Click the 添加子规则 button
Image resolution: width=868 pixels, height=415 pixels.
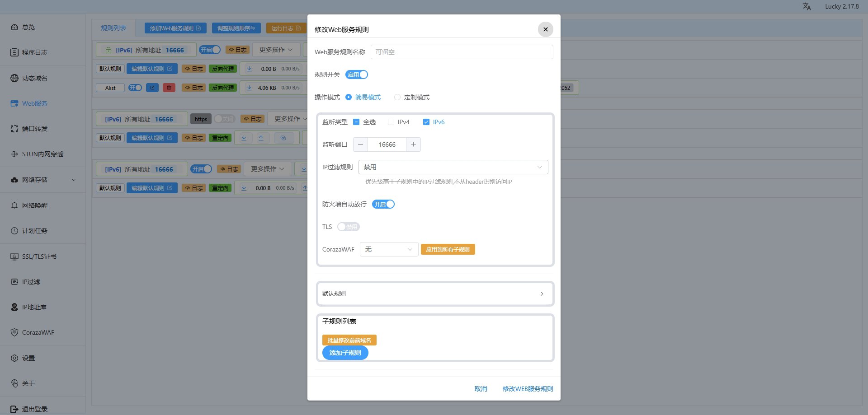(x=345, y=353)
